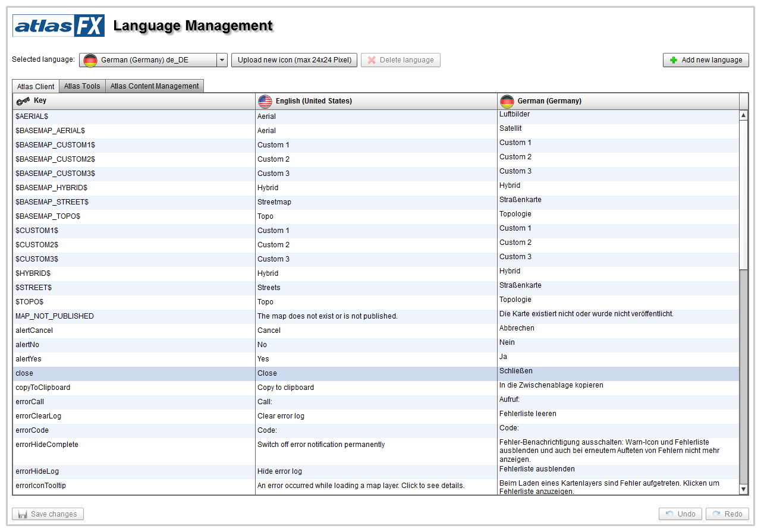Click Upload new icon button
Viewport: 761px width, 532px height.
click(x=294, y=60)
